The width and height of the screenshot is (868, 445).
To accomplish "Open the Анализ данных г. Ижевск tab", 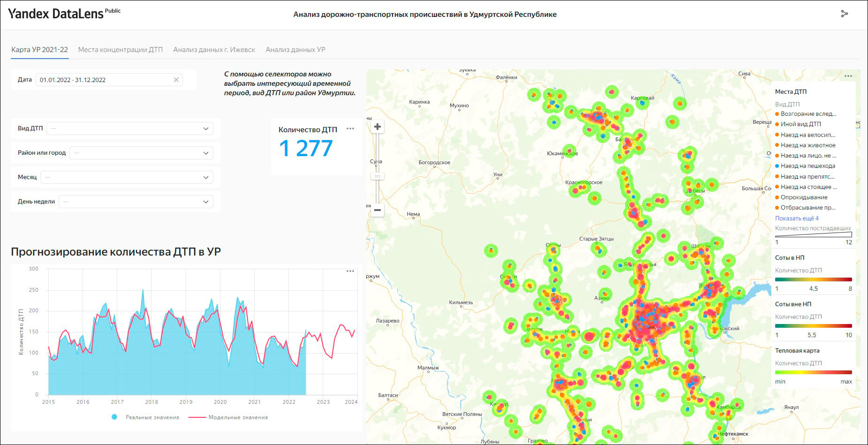I will (x=214, y=50).
